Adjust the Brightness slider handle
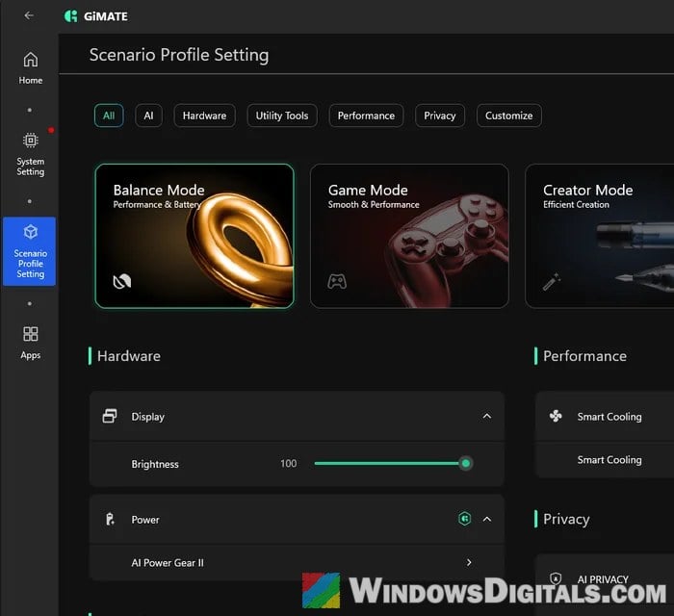The image size is (674, 616). pos(465,463)
